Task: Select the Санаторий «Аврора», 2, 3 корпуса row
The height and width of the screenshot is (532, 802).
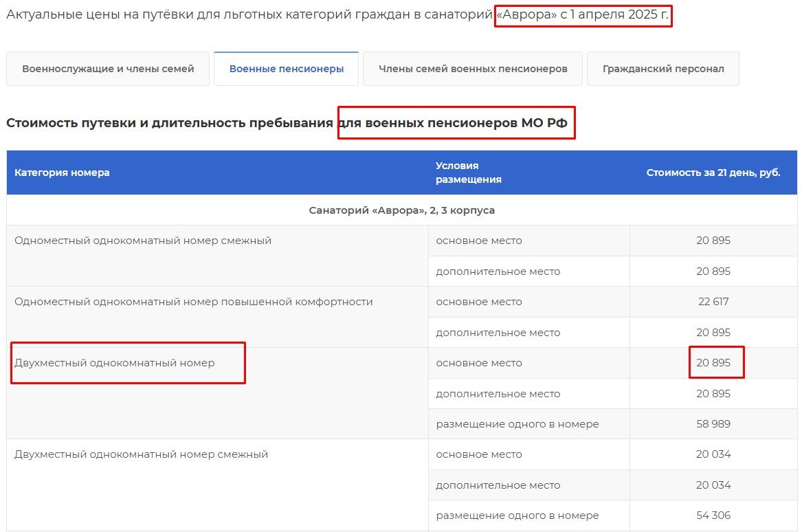Action: tap(401, 210)
